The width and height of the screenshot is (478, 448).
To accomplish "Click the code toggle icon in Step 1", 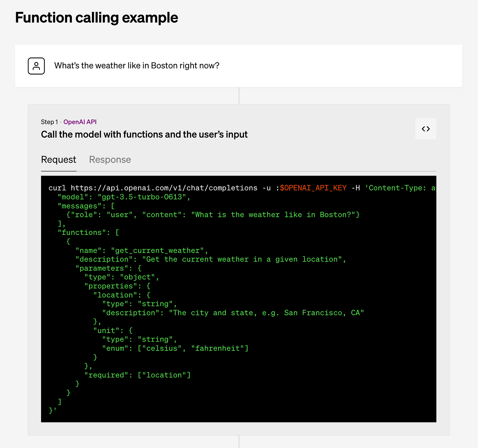I will point(425,129).
